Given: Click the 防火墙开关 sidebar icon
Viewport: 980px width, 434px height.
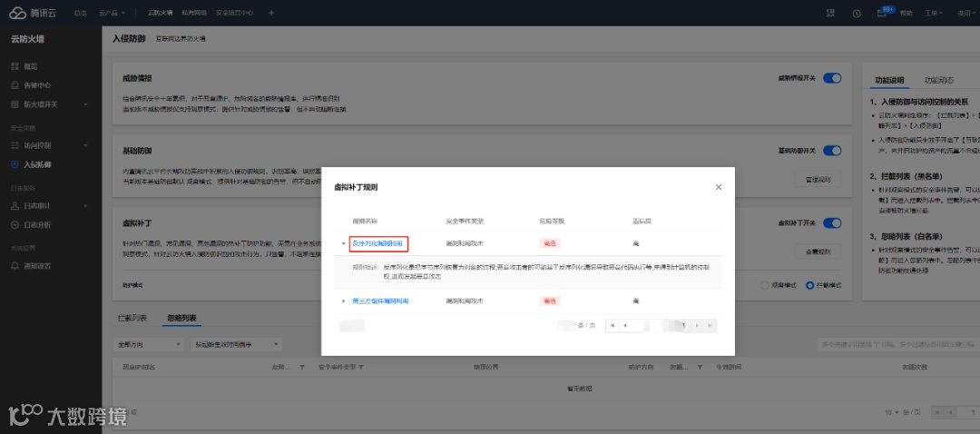Looking at the screenshot, I should point(15,104).
